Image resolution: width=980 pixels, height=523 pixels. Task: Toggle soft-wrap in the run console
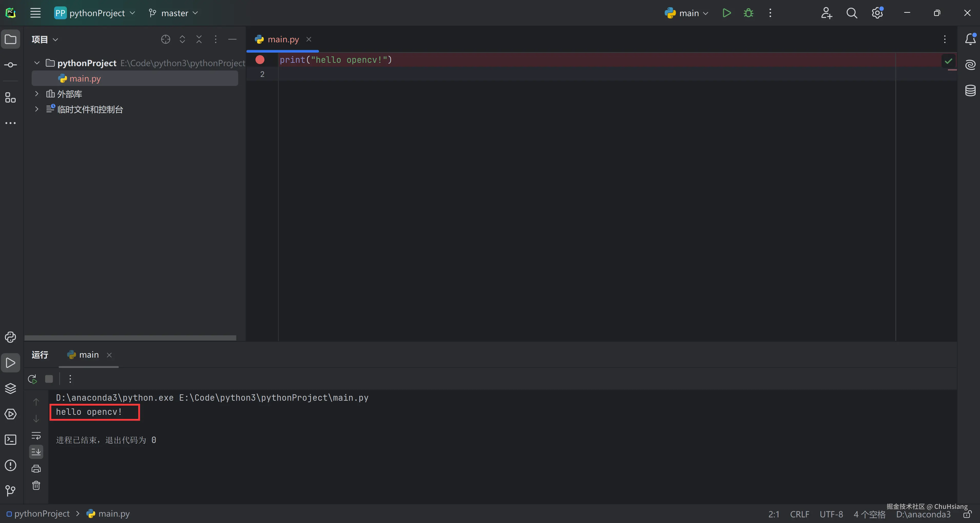[x=36, y=436]
